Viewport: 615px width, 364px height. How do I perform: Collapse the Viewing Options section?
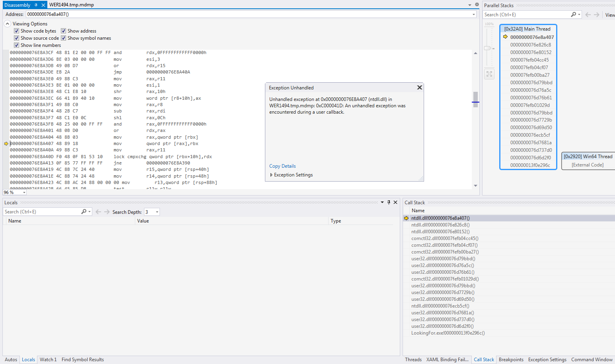[x=7, y=24]
